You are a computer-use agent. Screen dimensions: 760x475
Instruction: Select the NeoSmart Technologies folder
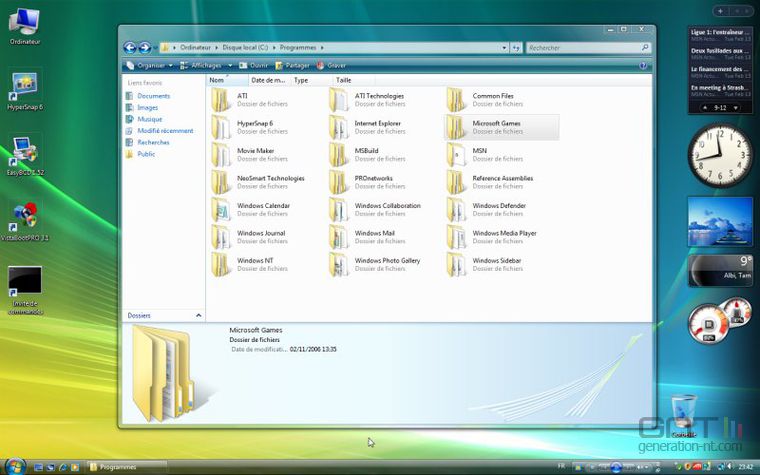[258, 182]
